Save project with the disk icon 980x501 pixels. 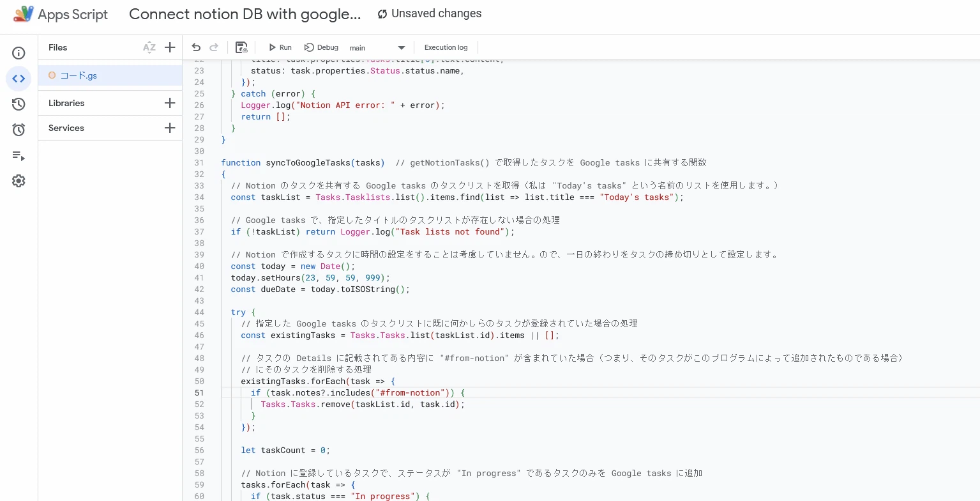click(x=241, y=47)
